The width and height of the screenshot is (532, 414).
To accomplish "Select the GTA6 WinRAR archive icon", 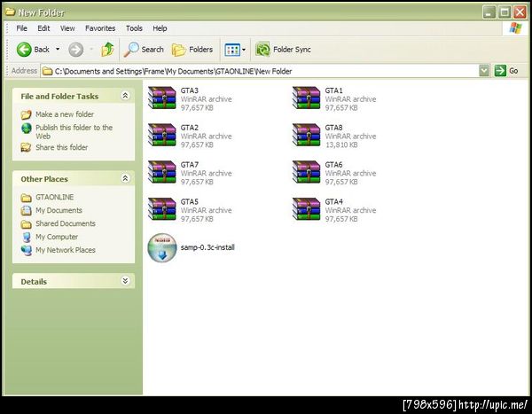I will [307, 172].
